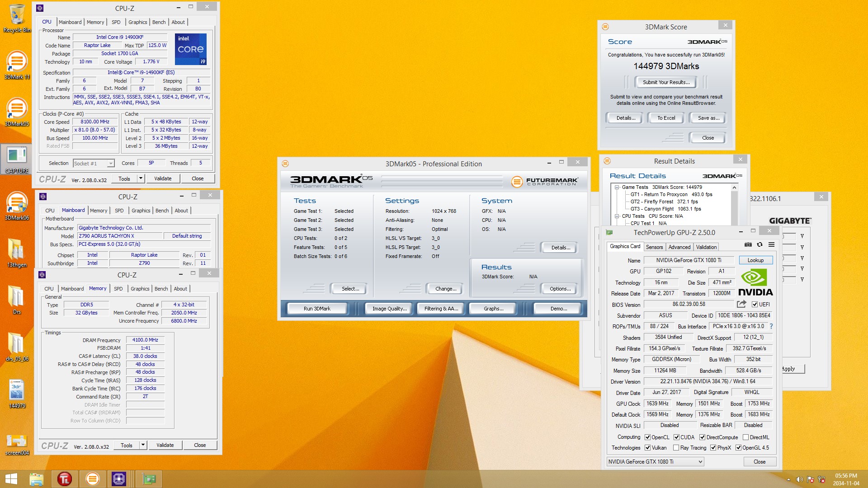The width and height of the screenshot is (868, 488).
Task: Click Filtering & AA button
Action: [x=441, y=309]
